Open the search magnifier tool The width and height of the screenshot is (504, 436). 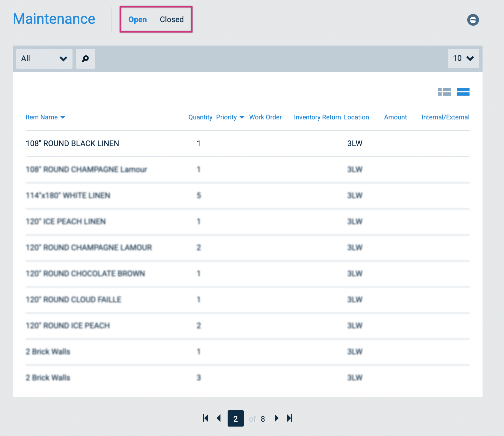pyautogui.click(x=85, y=59)
